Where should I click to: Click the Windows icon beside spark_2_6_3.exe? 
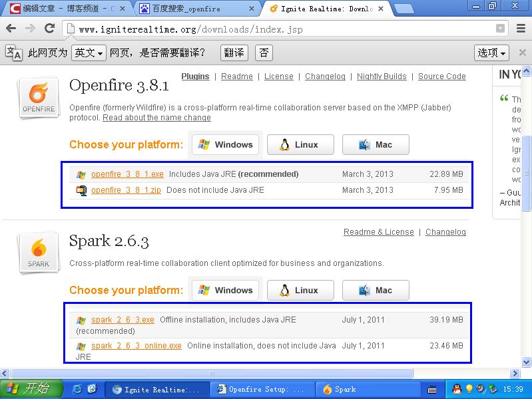[81, 320]
